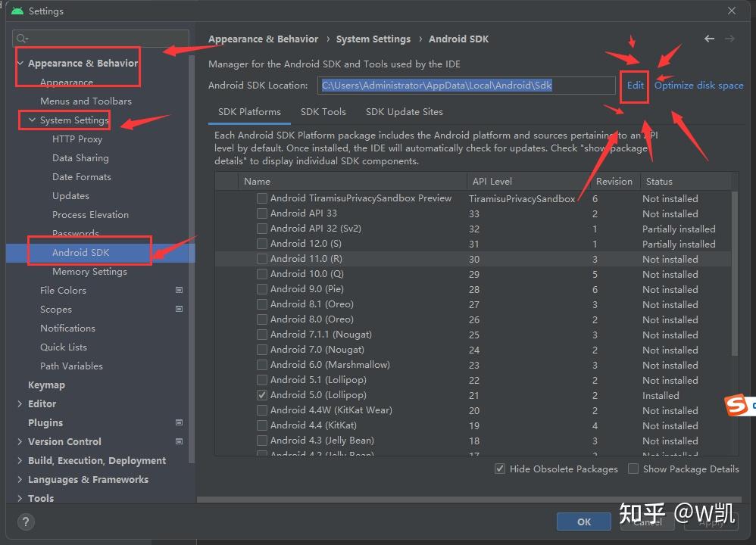Expand the Editor section
This screenshot has width=756, height=545.
[x=21, y=403]
